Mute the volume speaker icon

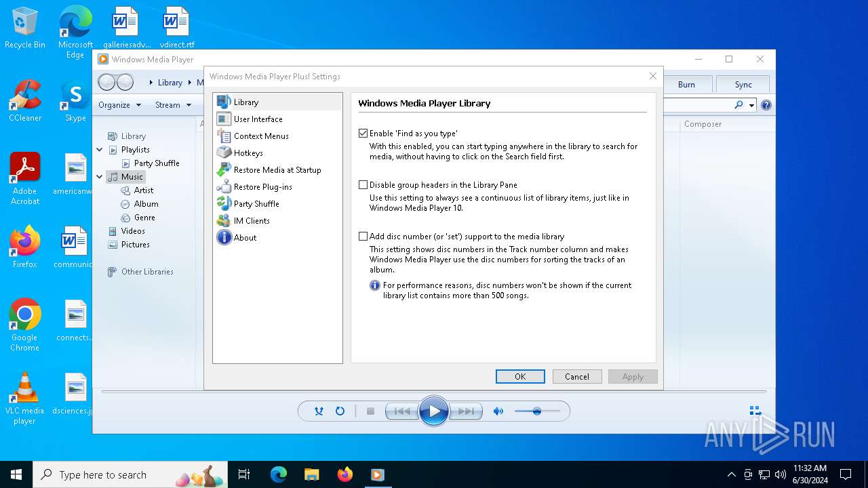[498, 411]
